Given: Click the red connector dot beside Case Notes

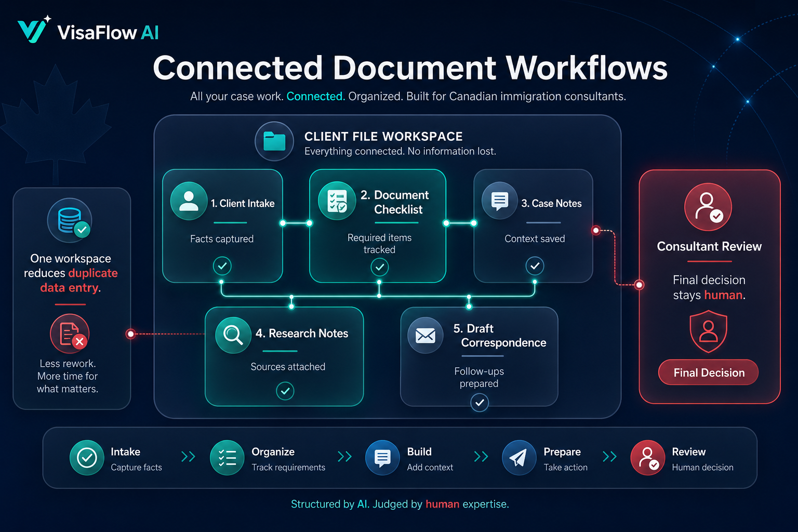Looking at the screenshot, I should 596,230.
